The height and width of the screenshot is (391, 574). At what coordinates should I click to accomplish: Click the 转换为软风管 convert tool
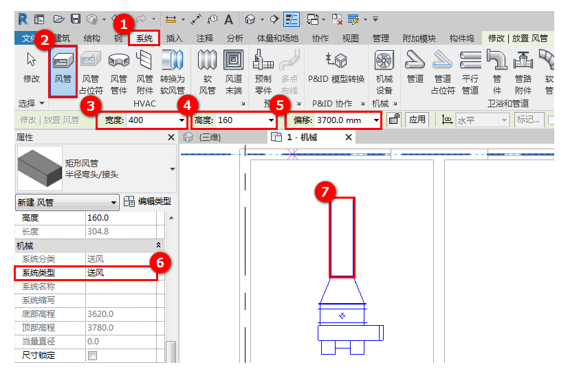tap(172, 71)
